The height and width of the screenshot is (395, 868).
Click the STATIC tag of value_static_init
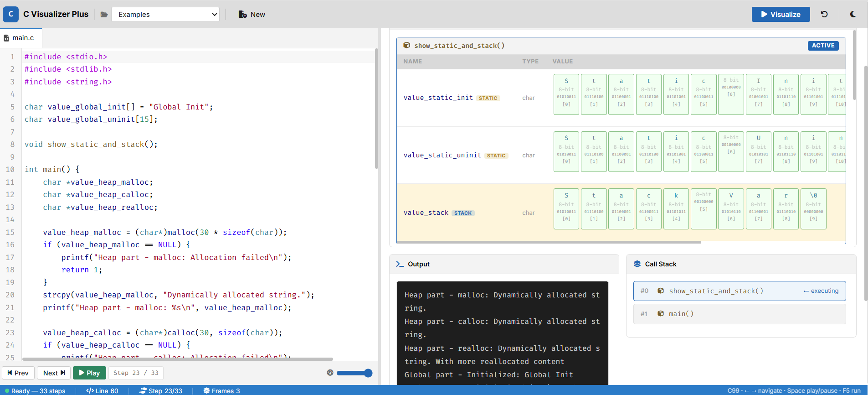(488, 98)
